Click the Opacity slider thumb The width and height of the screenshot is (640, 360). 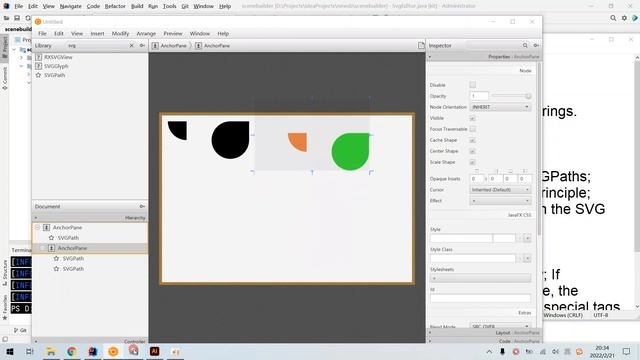tap(528, 96)
